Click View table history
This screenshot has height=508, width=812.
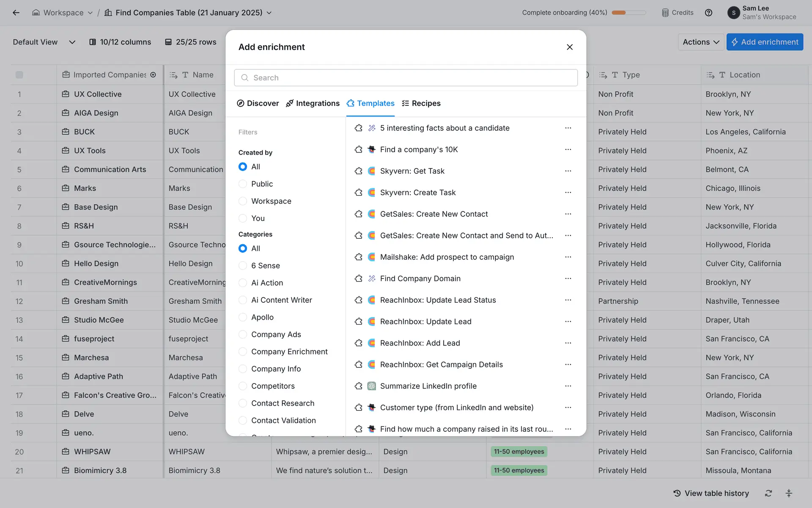click(711, 493)
